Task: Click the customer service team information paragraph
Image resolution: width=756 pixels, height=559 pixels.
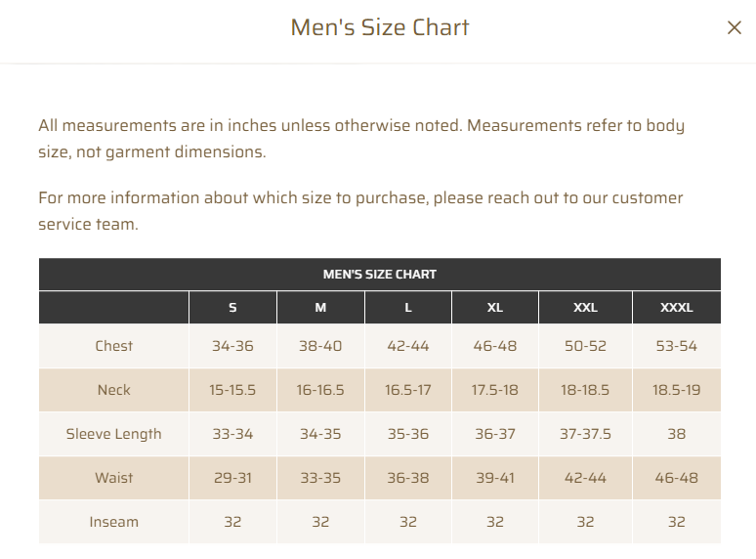Action: click(360, 211)
